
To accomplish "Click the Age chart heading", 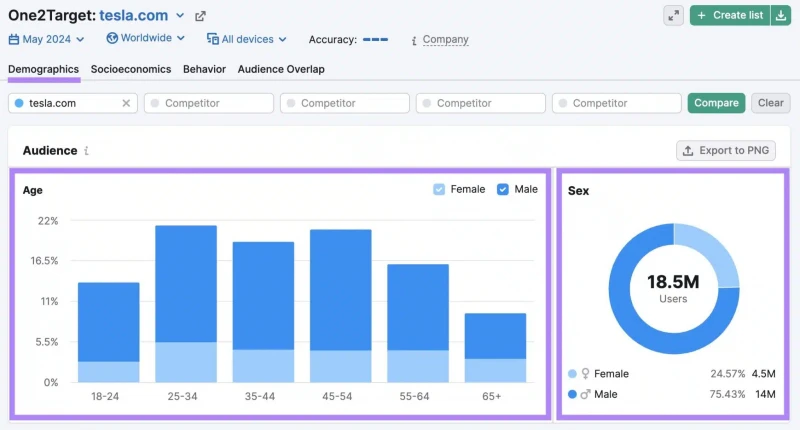I will (x=33, y=190).
